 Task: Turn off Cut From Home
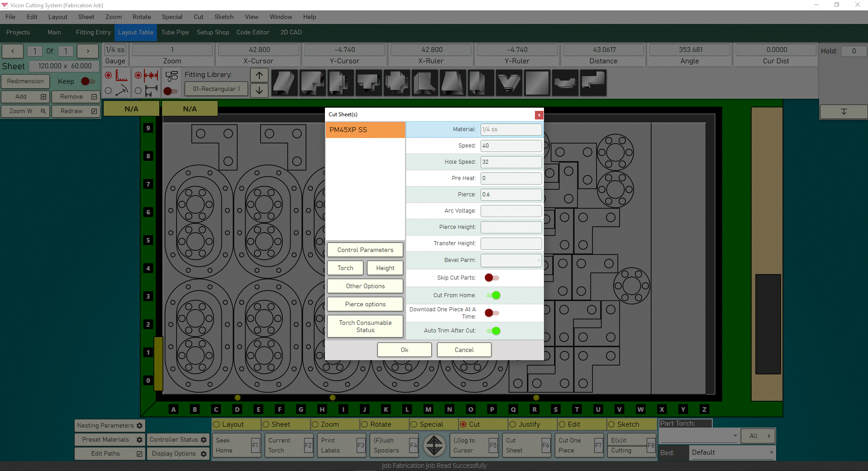pyautogui.click(x=494, y=295)
